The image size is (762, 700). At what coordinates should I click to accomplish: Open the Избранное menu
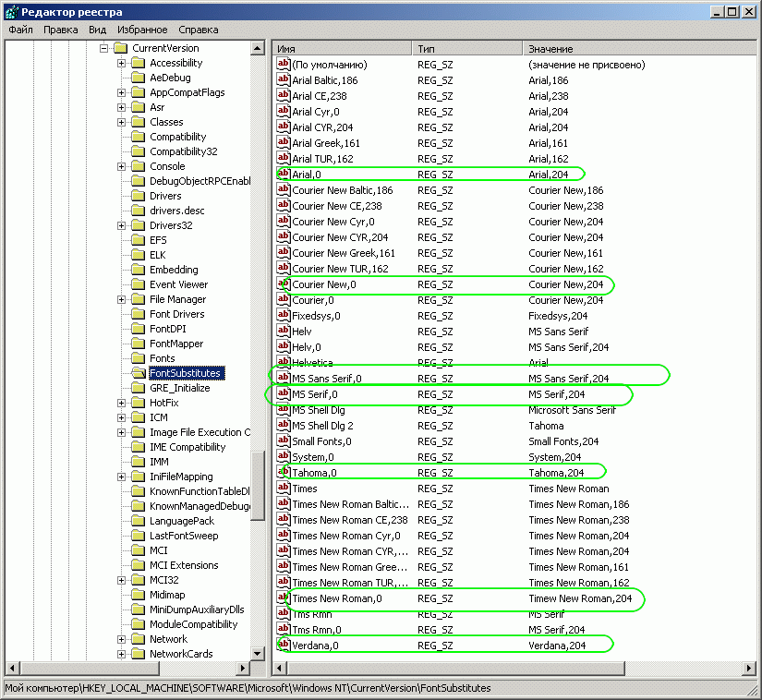coord(142,30)
